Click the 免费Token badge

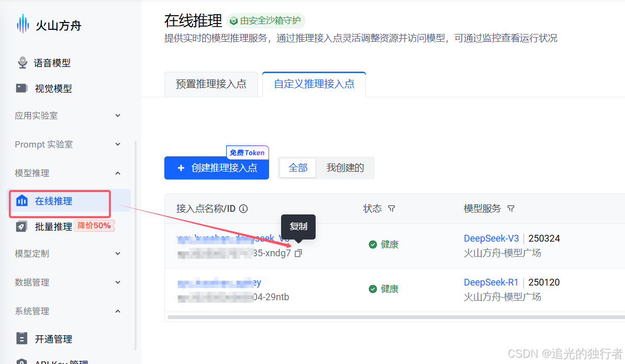(x=247, y=153)
